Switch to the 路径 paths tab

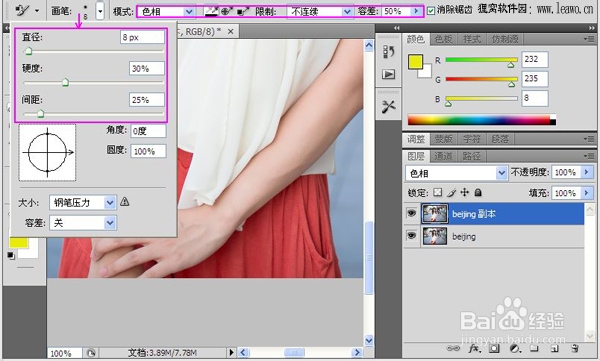(471, 156)
